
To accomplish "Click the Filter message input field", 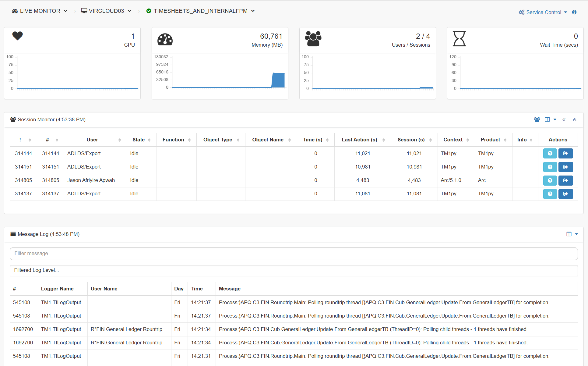I will [x=294, y=254].
